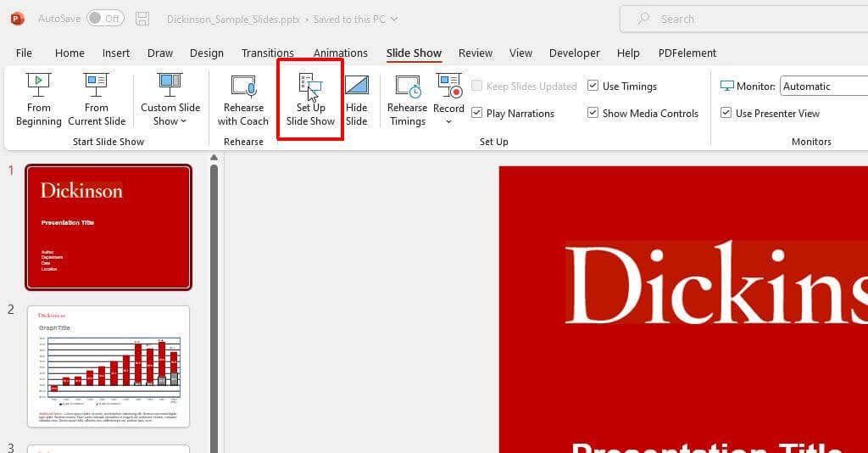
Task: Open Set Up Slide Show dialog
Action: click(x=310, y=99)
